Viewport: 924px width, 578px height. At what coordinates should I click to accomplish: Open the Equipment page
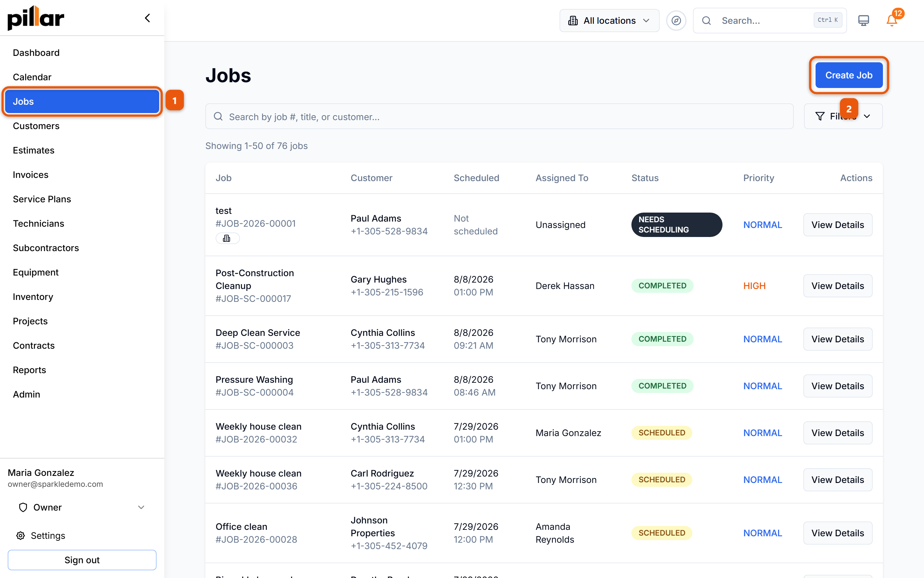click(36, 272)
